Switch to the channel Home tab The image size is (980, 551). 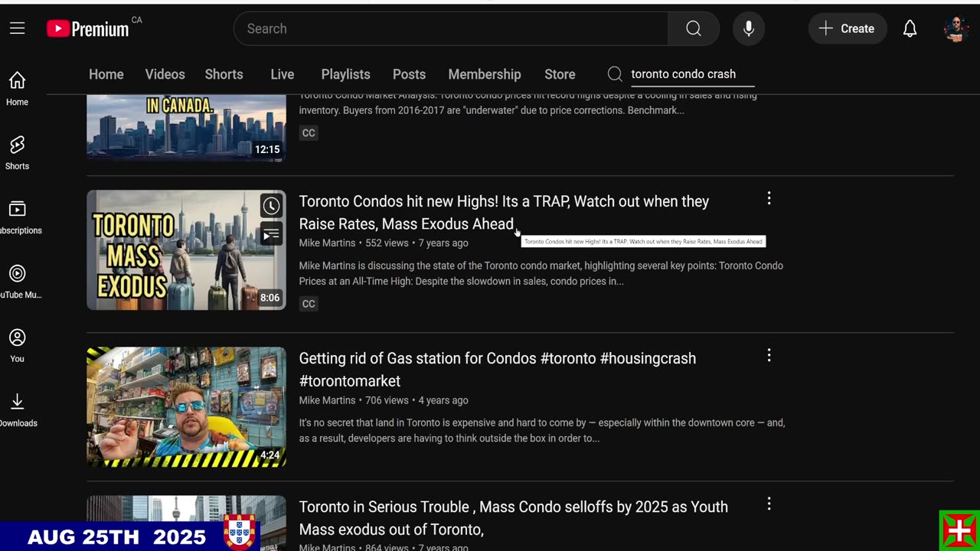(x=106, y=74)
